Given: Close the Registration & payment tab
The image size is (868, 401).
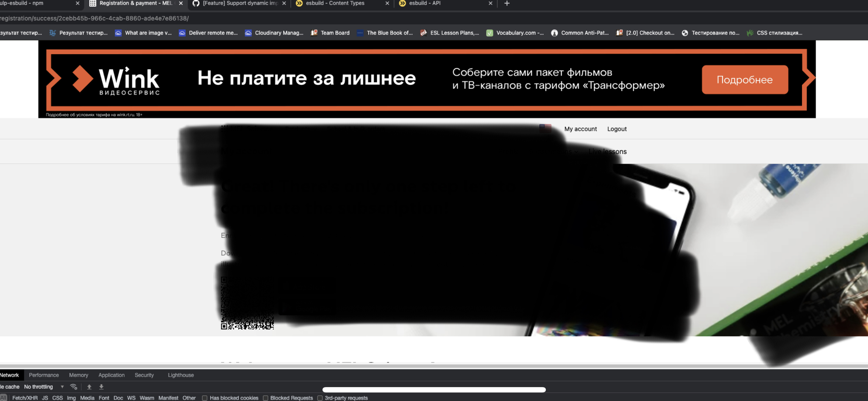Looking at the screenshot, I should [181, 3].
